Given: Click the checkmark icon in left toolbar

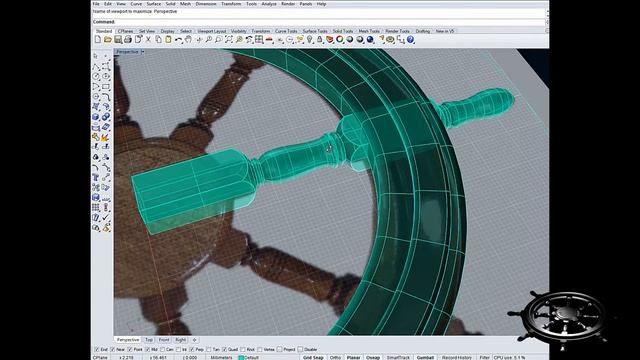Looking at the screenshot, I should (106, 218).
